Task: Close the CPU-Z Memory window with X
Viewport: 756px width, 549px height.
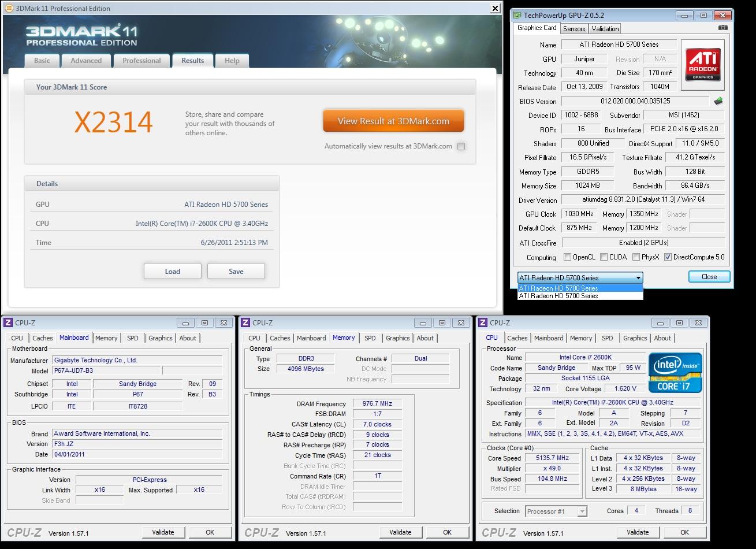Action: (x=461, y=323)
